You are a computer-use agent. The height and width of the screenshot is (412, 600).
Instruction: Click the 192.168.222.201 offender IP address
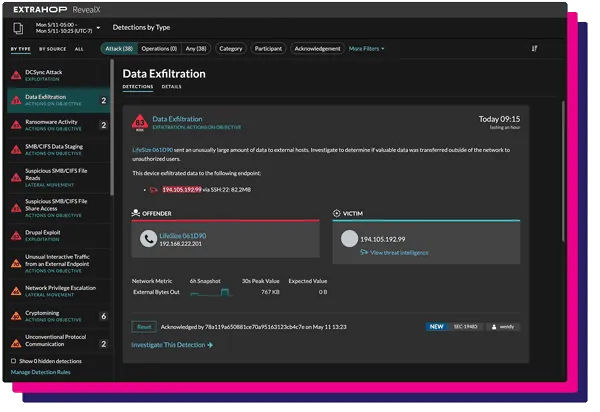point(180,244)
